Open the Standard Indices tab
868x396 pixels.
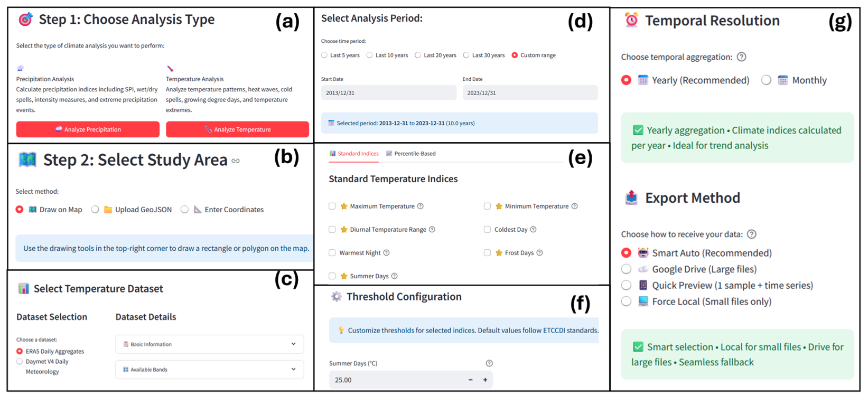[x=354, y=154]
